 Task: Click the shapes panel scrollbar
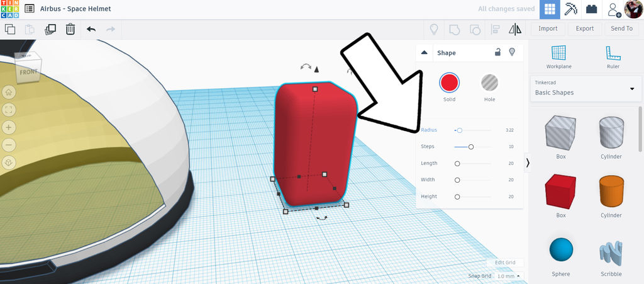[641, 130]
